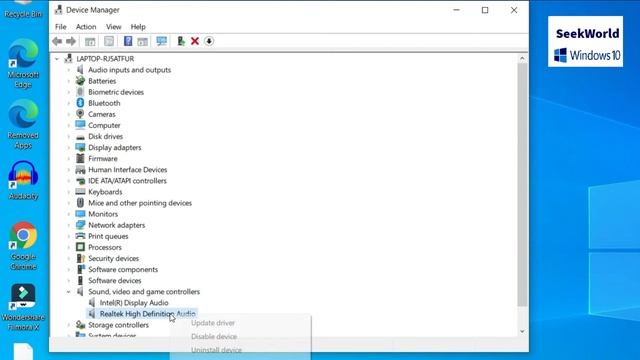Viewport: 640px width, 360px height.
Task: Click Scan for hardware changes monitor icon
Action: click(x=162, y=41)
